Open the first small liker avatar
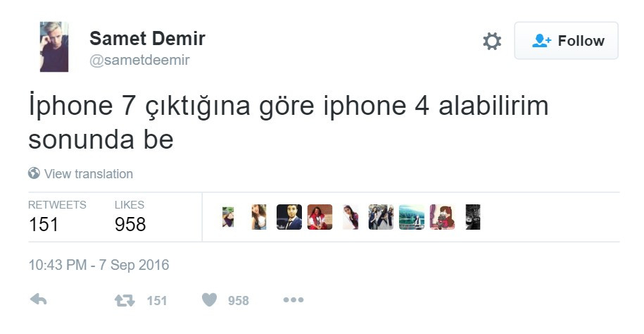The height and width of the screenshot is (334, 644). tap(228, 217)
